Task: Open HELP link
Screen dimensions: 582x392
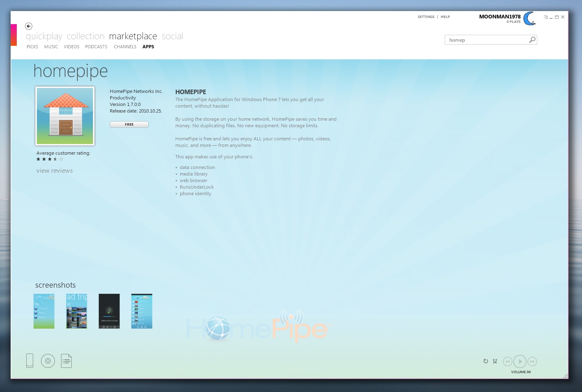Action: pyautogui.click(x=445, y=17)
